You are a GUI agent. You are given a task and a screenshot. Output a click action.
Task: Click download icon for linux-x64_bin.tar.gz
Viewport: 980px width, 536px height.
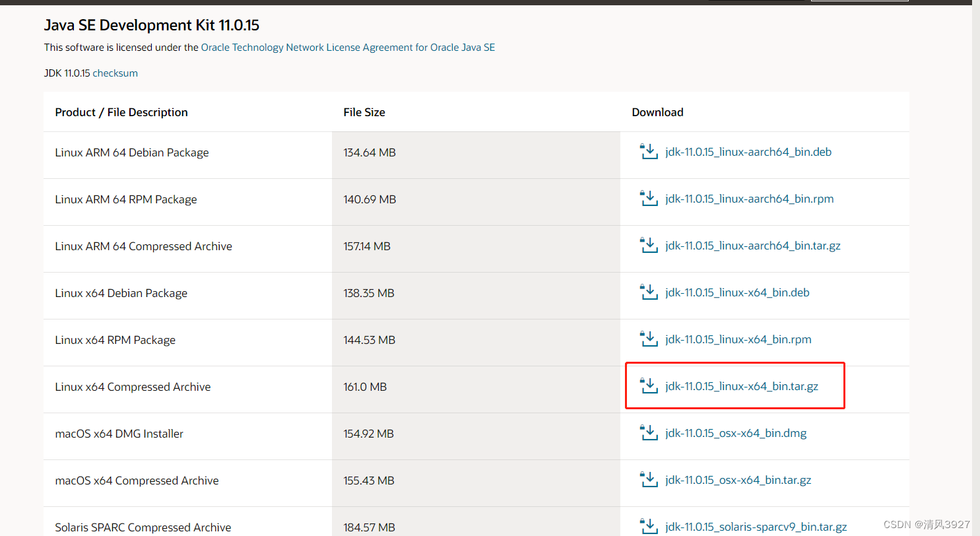pyautogui.click(x=649, y=385)
